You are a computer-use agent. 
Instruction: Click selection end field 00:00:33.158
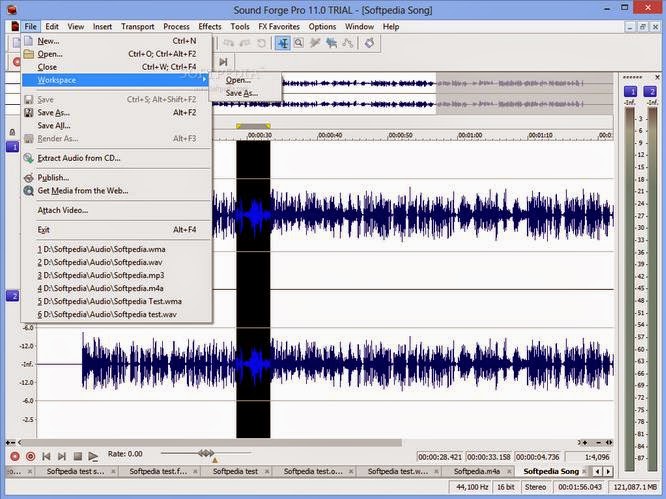click(x=488, y=457)
